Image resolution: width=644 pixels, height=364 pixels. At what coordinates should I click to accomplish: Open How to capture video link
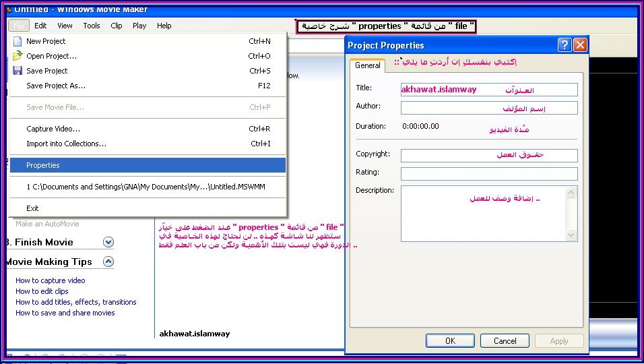click(50, 280)
